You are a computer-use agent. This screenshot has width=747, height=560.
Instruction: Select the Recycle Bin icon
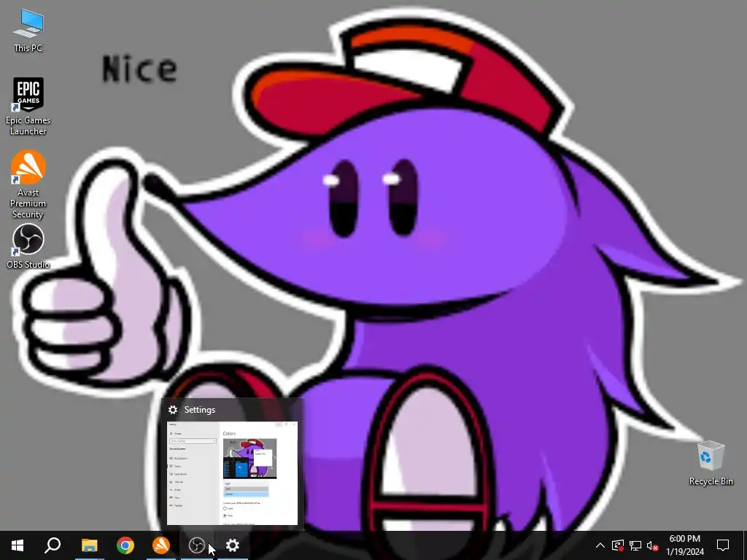coord(711,463)
